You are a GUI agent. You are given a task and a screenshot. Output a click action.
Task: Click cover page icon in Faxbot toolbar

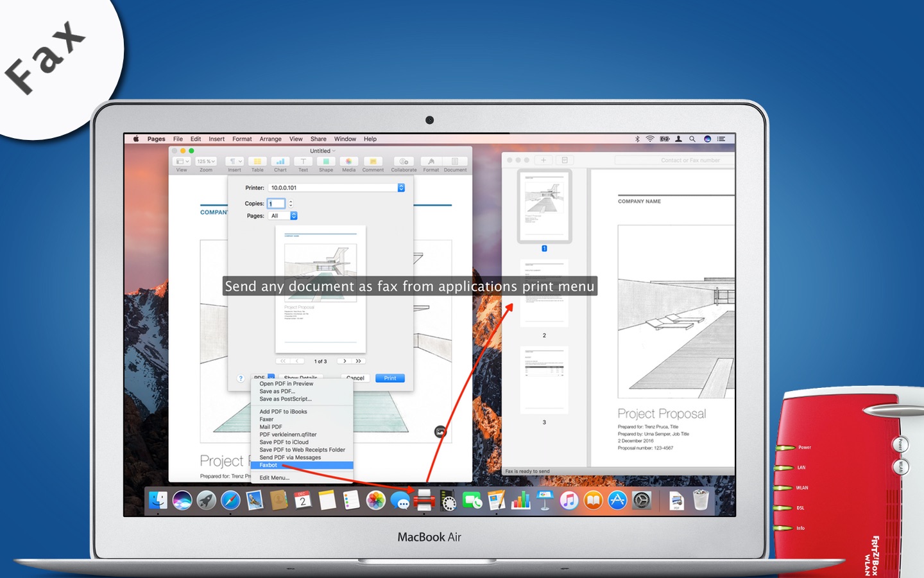[x=565, y=160]
